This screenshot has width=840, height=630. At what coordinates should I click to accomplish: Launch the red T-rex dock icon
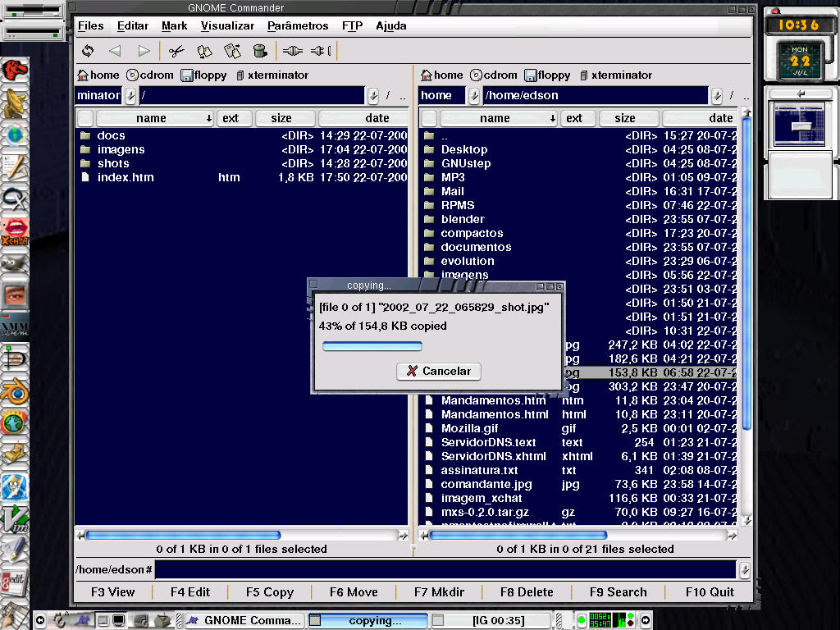(15, 71)
